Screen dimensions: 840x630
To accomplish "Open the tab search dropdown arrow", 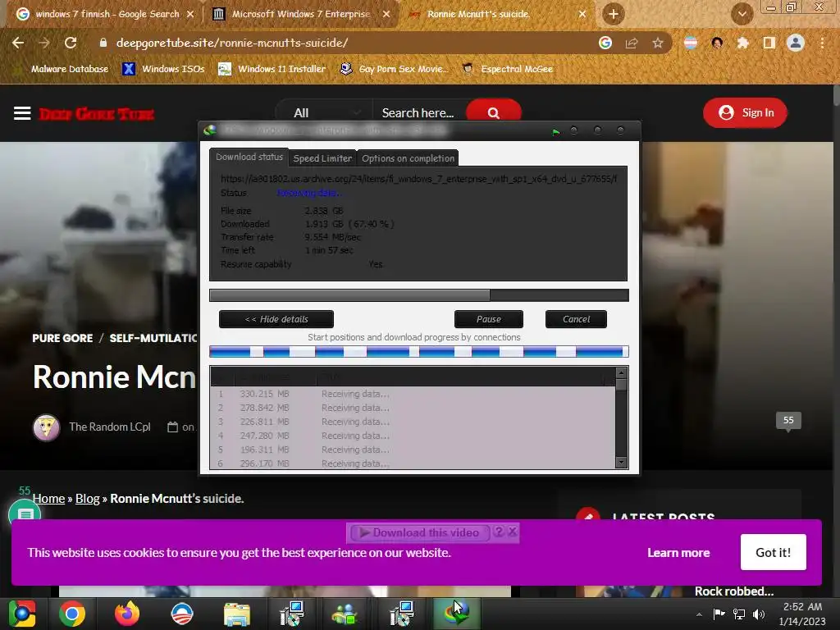I will (742, 14).
